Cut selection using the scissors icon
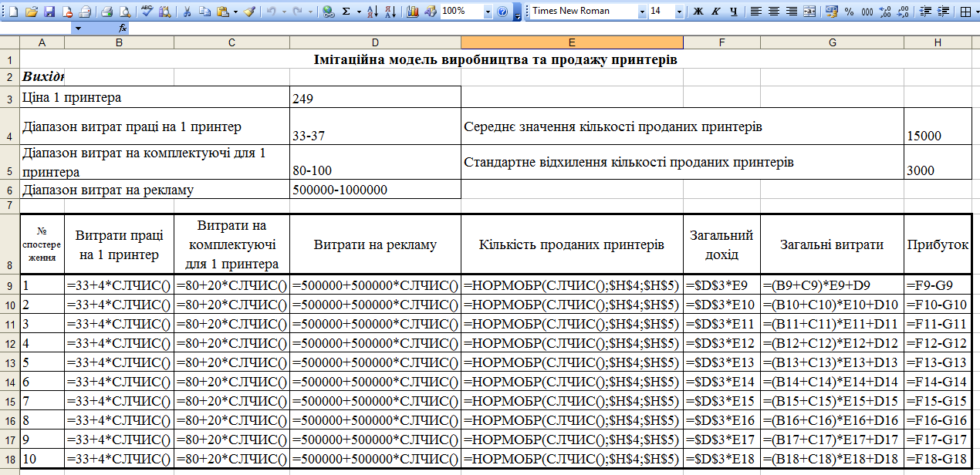 coord(186,12)
